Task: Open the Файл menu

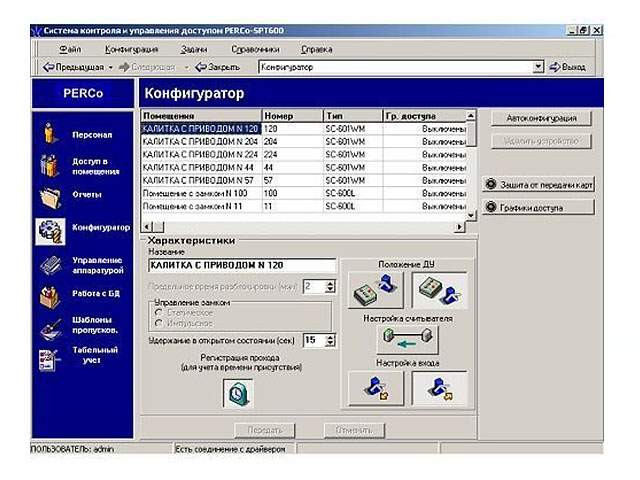Action: pos(70,49)
